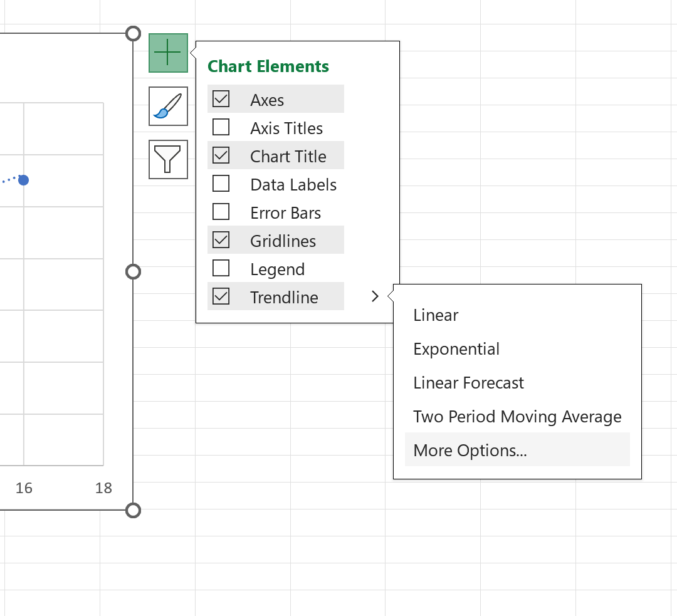This screenshot has width=677, height=616.
Task: Enable the Data Labels checkbox
Action: (221, 184)
